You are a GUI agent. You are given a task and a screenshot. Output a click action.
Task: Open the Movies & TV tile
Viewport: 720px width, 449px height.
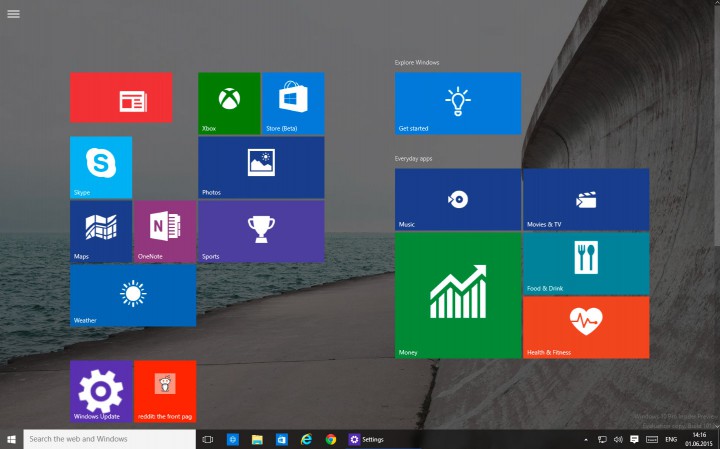pyautogui.click(x=586, y=199)
